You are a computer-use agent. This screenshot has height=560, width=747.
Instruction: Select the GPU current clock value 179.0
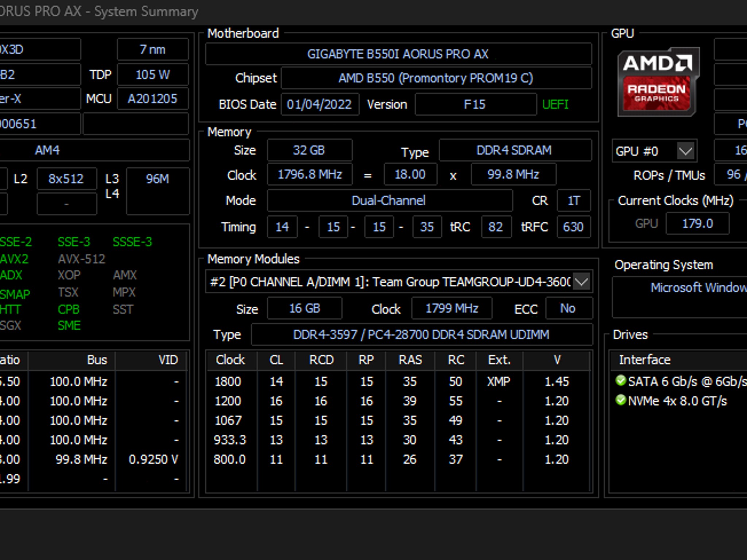(697, 223)
